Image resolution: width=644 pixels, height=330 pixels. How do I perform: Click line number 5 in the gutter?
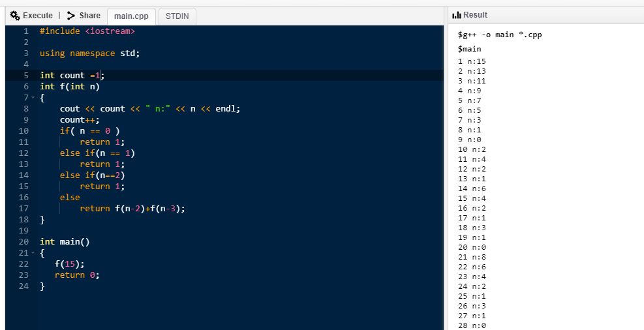coord(25,76)
